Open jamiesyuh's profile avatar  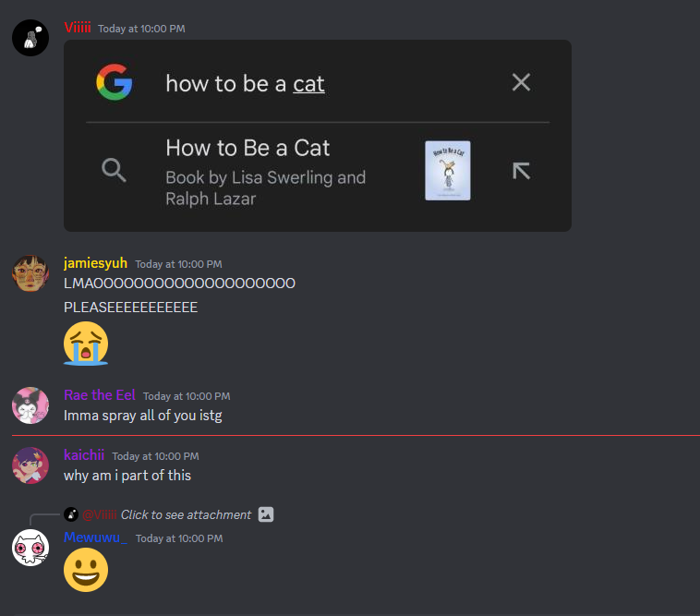[30, 273]
